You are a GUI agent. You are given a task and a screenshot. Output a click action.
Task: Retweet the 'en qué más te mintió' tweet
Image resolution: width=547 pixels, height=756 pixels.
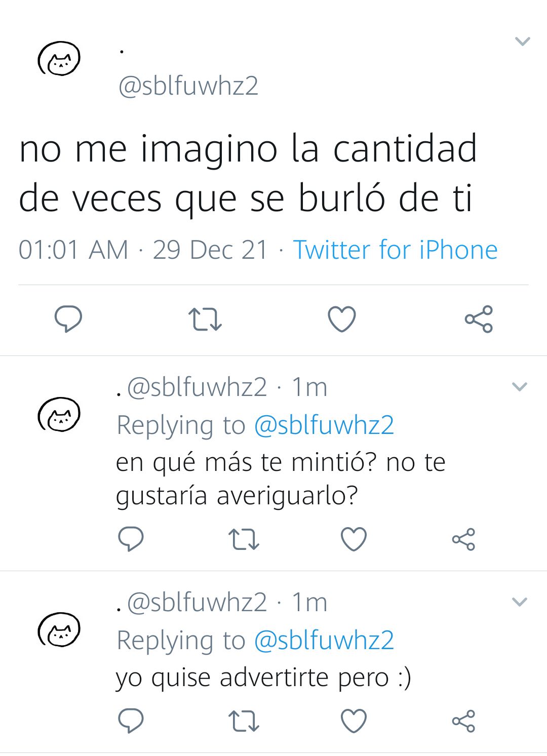click(x=244, y=539)
